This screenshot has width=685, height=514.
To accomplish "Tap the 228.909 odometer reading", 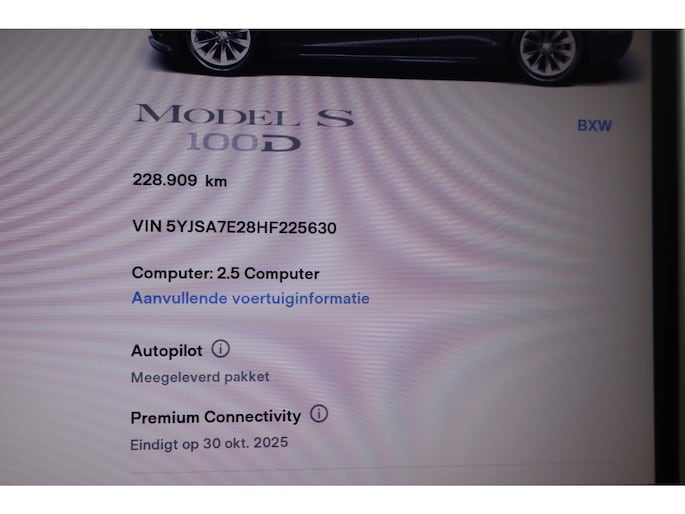I will click(x=165, y=179).
